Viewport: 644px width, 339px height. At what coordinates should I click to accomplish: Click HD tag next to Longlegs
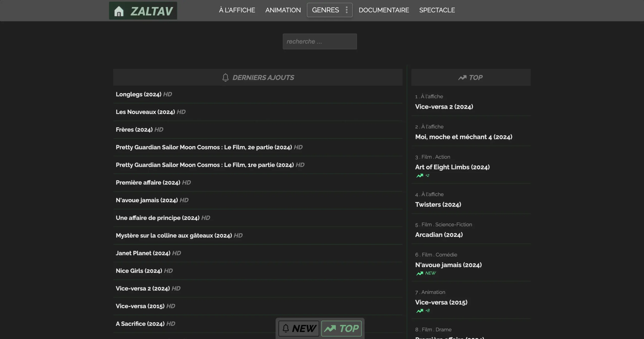tap(168, 94)
